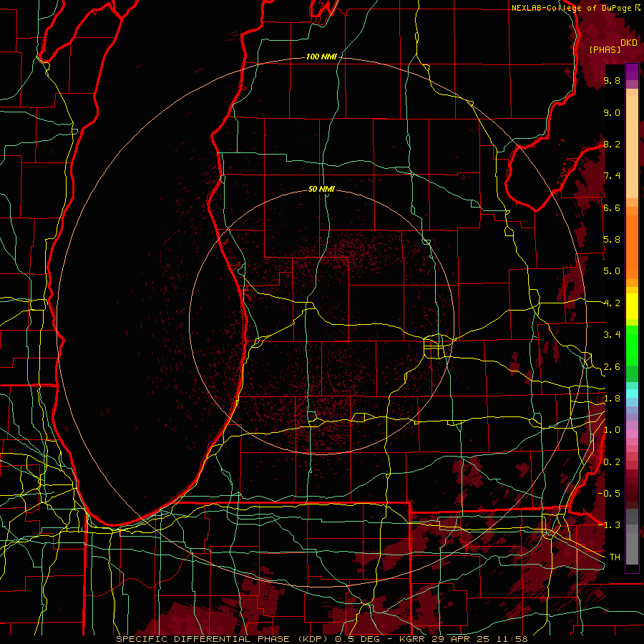Click the 5.0 legend value

[612, 271]
